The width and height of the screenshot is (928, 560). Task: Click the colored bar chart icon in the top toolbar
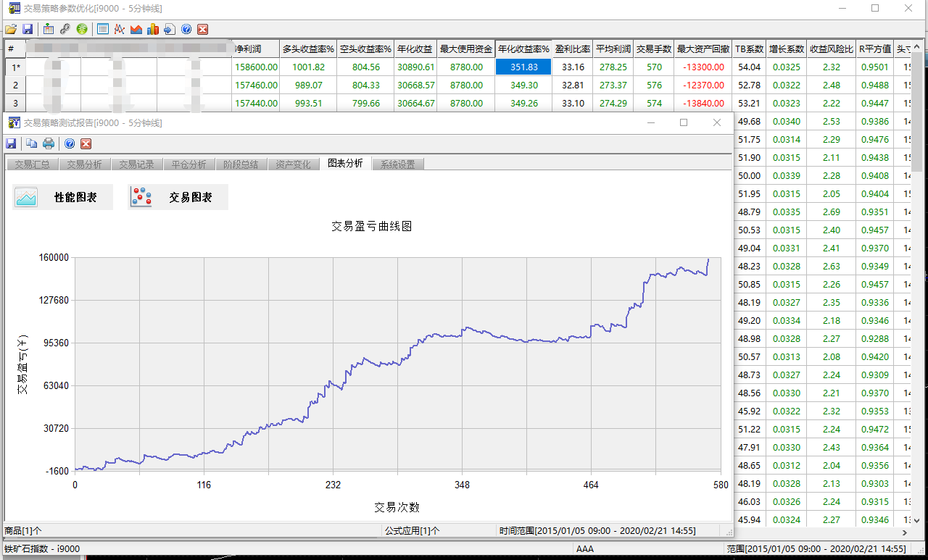(x=152, y=29)
